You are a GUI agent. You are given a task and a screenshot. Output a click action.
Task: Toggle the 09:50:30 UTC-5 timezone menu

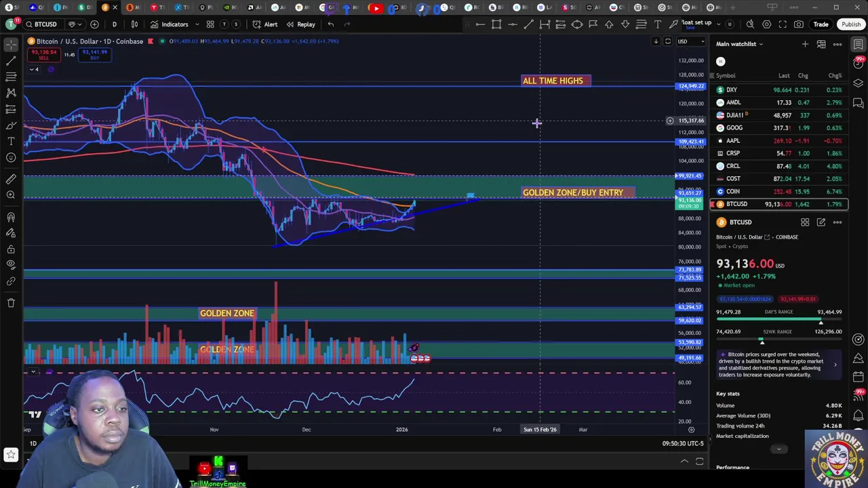pyautogui.click(x=684, y=443)
